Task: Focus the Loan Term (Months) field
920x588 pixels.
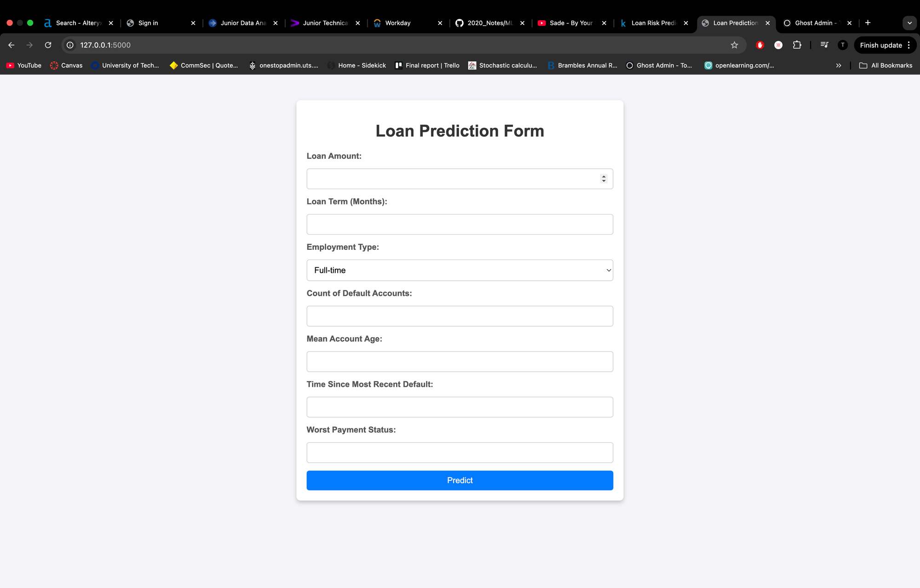Action: pos(460,224)
